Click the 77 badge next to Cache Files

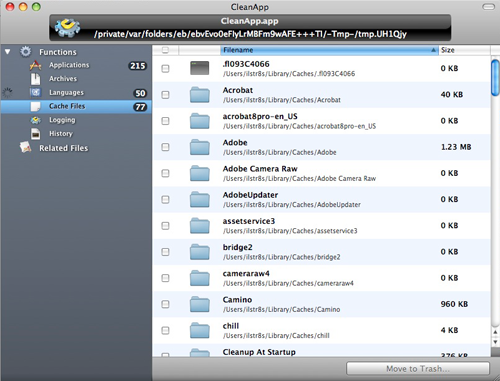pyautogui.click(x=140, y=107)
